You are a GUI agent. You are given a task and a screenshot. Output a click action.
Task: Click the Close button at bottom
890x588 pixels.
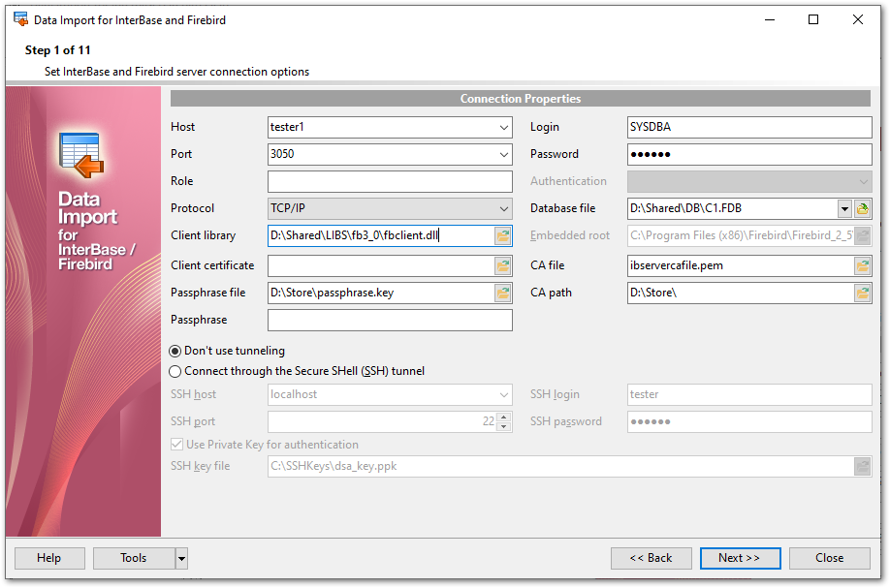coord(829,558)
